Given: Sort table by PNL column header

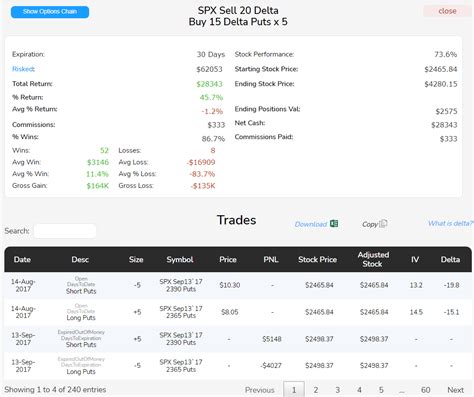Looking at the screenshot, I should (x=271, y=259).
